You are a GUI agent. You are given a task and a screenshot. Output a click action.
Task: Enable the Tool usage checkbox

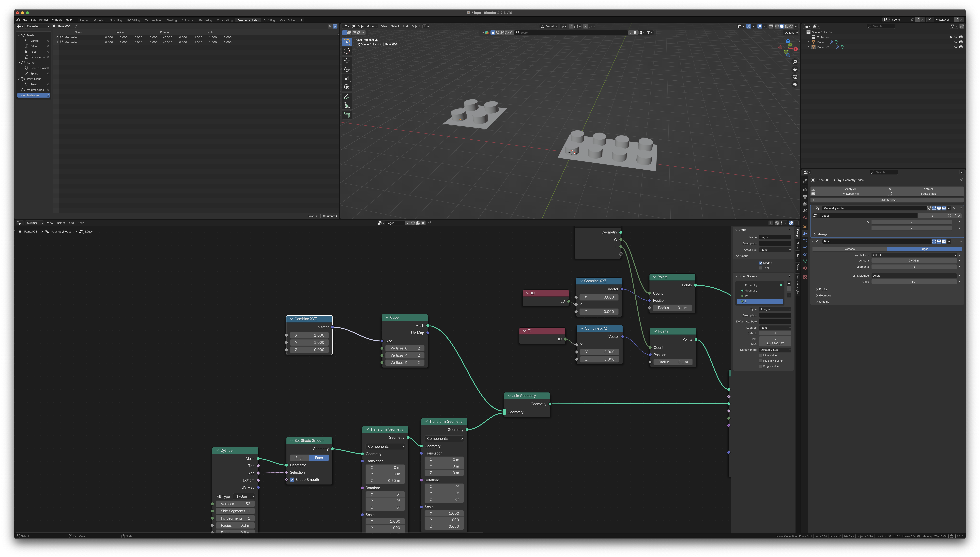[x=761, y=268]
